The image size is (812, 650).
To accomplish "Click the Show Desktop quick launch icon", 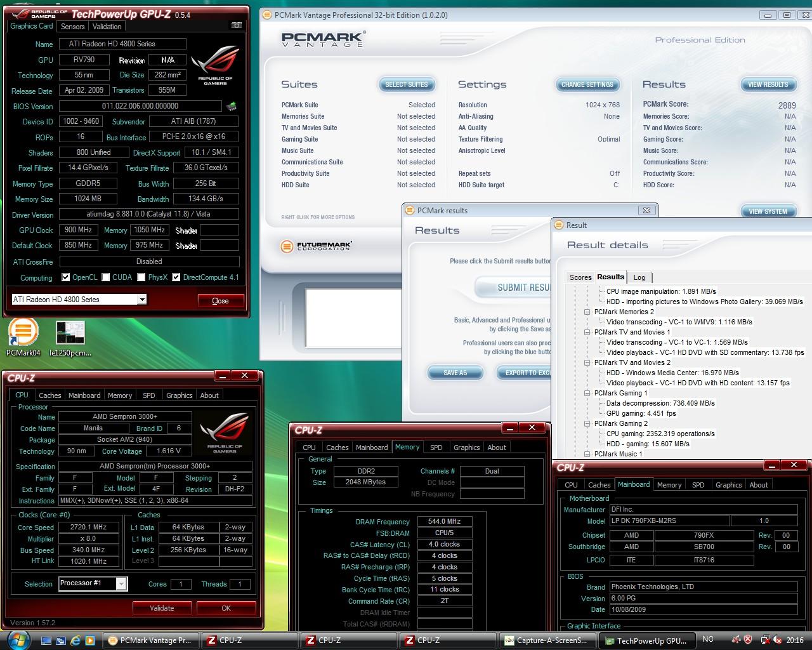I will 46,640.
